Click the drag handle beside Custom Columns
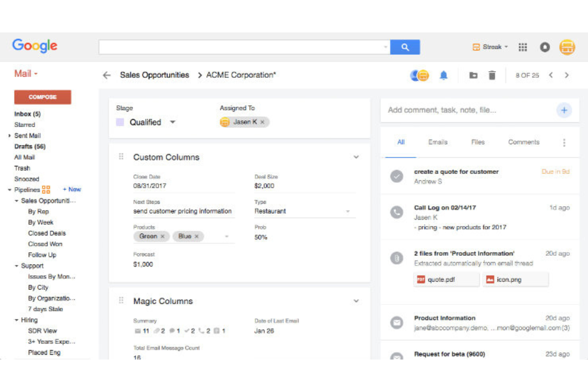 122,156
